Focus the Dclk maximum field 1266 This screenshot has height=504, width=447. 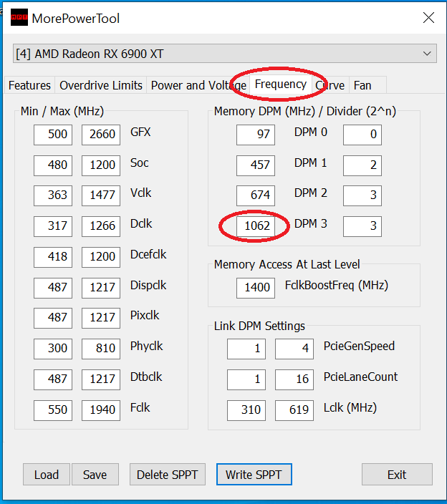click(101, 226)
